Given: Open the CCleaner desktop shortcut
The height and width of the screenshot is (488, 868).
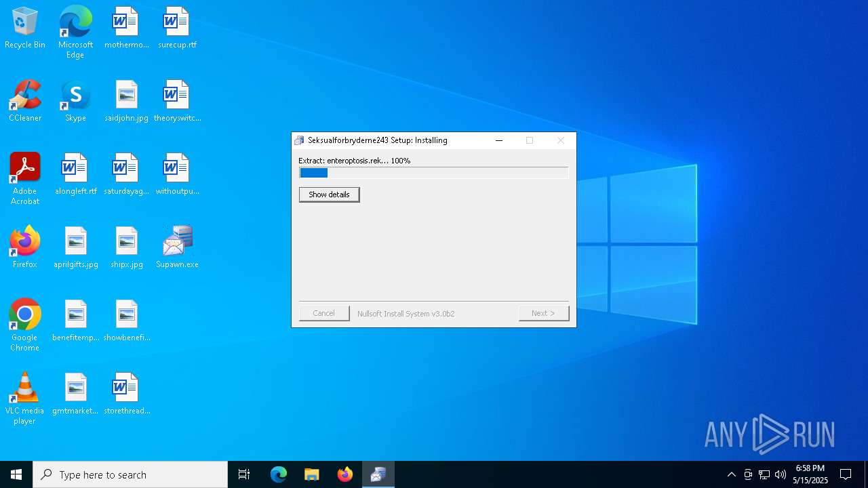Looking at the screenshot, I should (25, 102).
